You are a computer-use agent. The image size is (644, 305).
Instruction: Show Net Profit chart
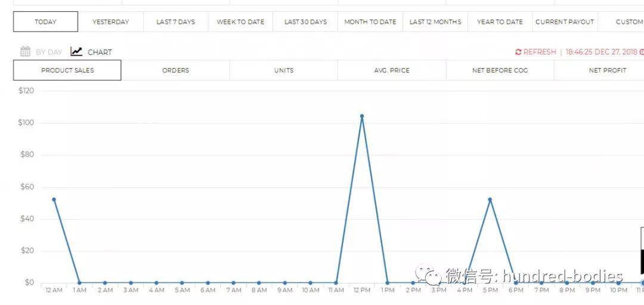[x=607, y=70]
